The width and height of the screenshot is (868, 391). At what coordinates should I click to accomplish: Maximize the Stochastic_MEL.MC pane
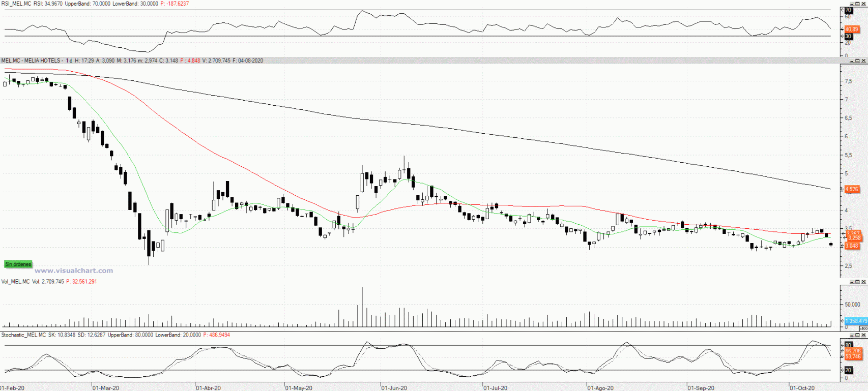(x=857, y=335)
